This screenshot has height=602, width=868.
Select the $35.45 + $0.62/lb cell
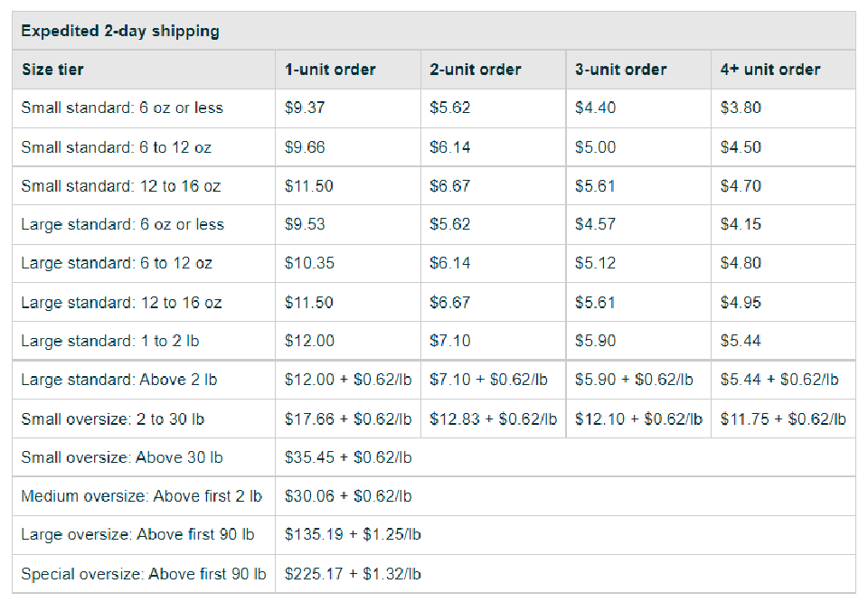[348, 457]
